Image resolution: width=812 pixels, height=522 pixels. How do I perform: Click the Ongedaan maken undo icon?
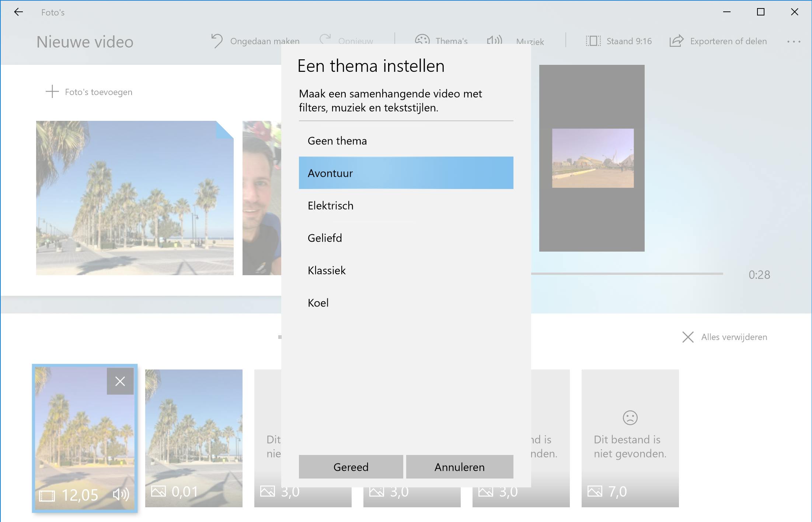[217, 41]
